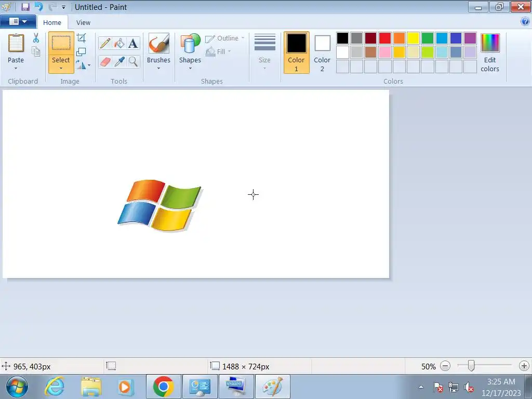
Task: Pick the indigo blue color swatch
Action: [x=456, y=38]
